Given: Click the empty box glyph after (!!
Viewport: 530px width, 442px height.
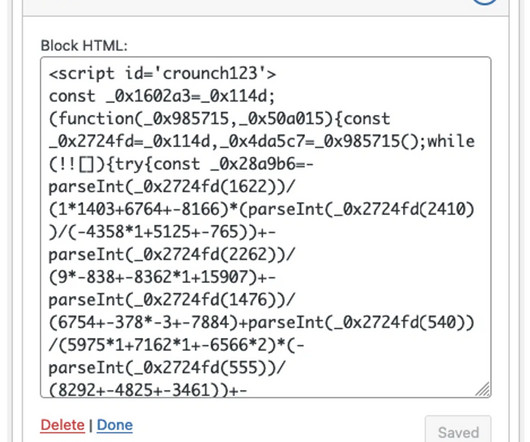Looking at the screenshot, I should point(86,165).
